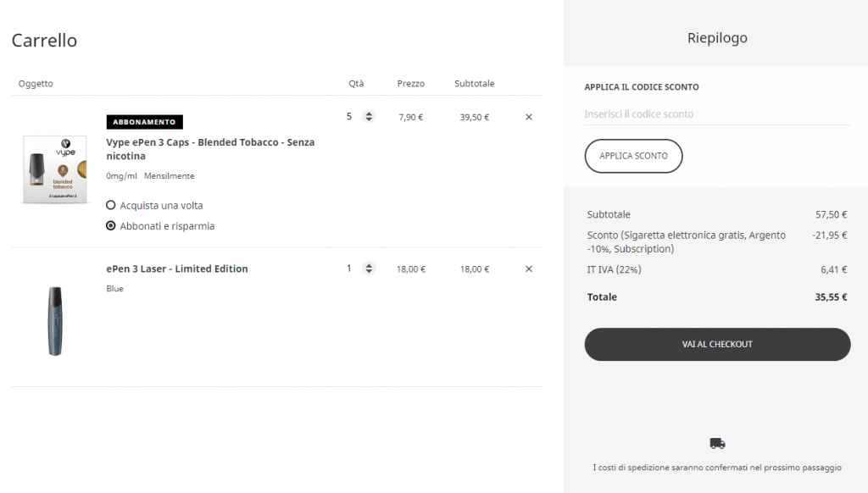This screenshot has width=868, height=493.
Task: Open the Vype ePen 3 Caps product thumbnail
Action: (x=56, y=169)
